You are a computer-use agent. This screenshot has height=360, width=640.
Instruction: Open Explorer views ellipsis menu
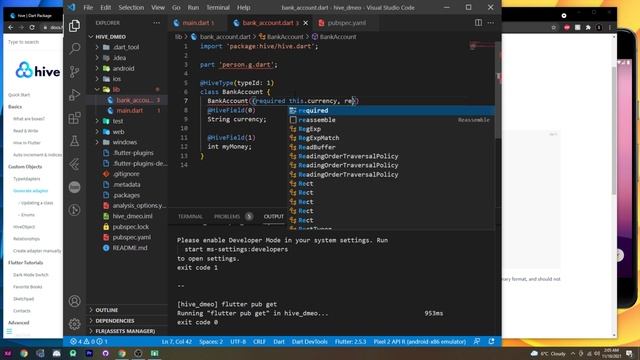pyautogui.click(x=157, y=23)
